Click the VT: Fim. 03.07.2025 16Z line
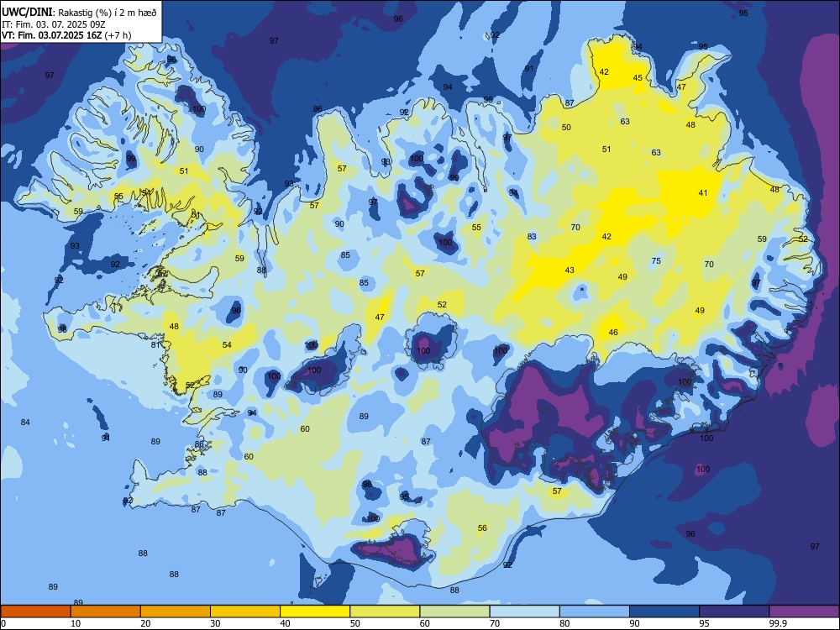The image size is (840, 630). click(66, 35)
